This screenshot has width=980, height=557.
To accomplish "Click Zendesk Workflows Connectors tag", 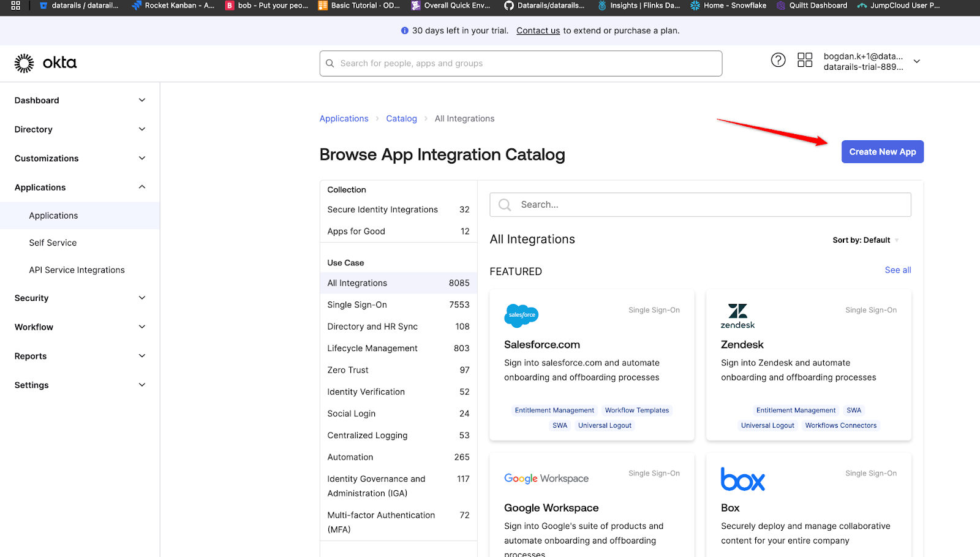I will click(840, 426).
